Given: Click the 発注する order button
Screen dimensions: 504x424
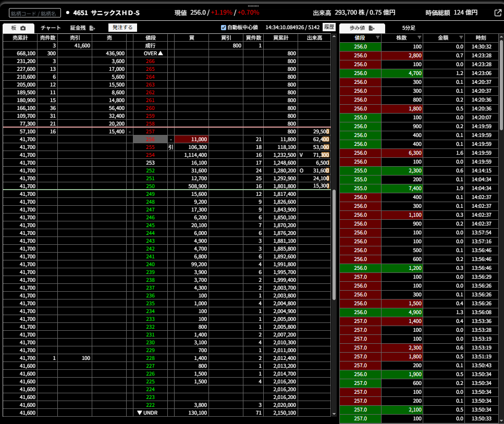Looking at the screenshot, I should click(122, 27).
